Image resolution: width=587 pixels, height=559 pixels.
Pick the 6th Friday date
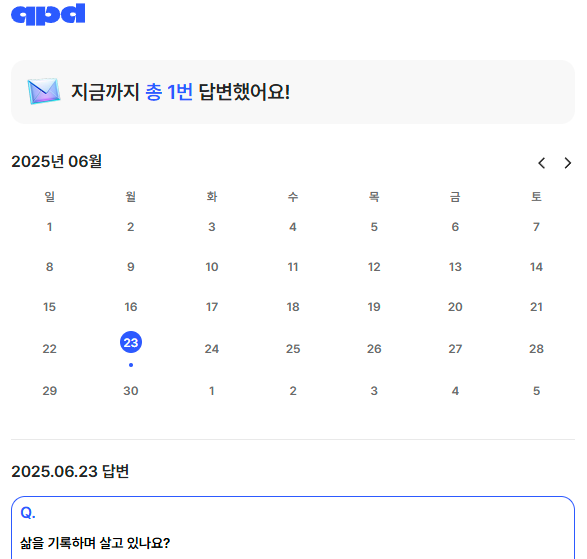click(455, 227)
